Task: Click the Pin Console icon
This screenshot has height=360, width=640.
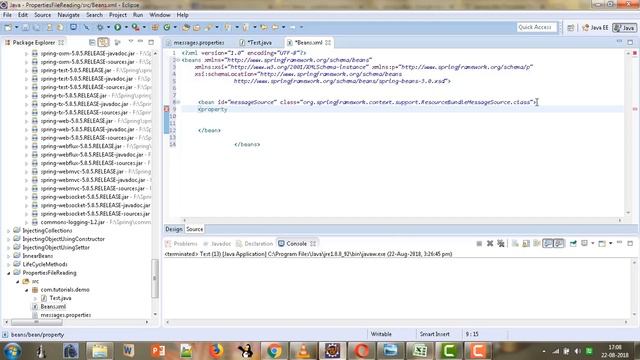Action: pos(573,244)
